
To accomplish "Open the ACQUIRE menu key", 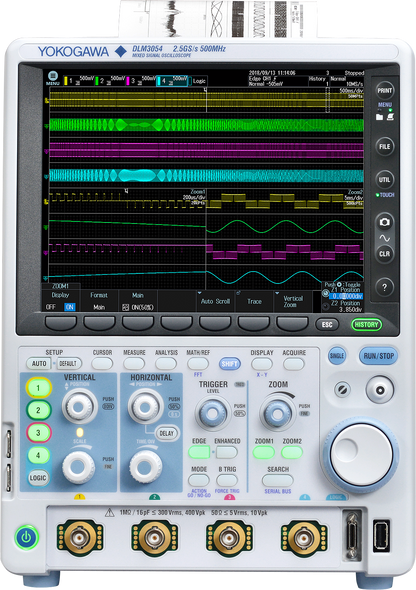I will (x=294, y=364).
